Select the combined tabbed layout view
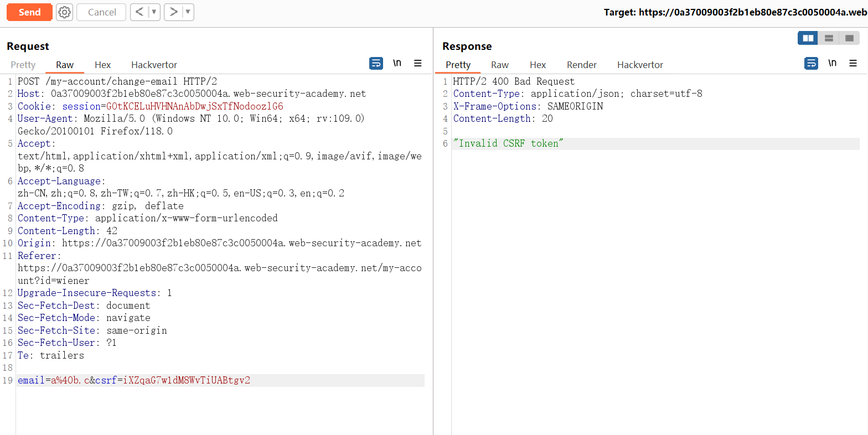This screenshot has height=435, width=868. [x=849, y=38]
